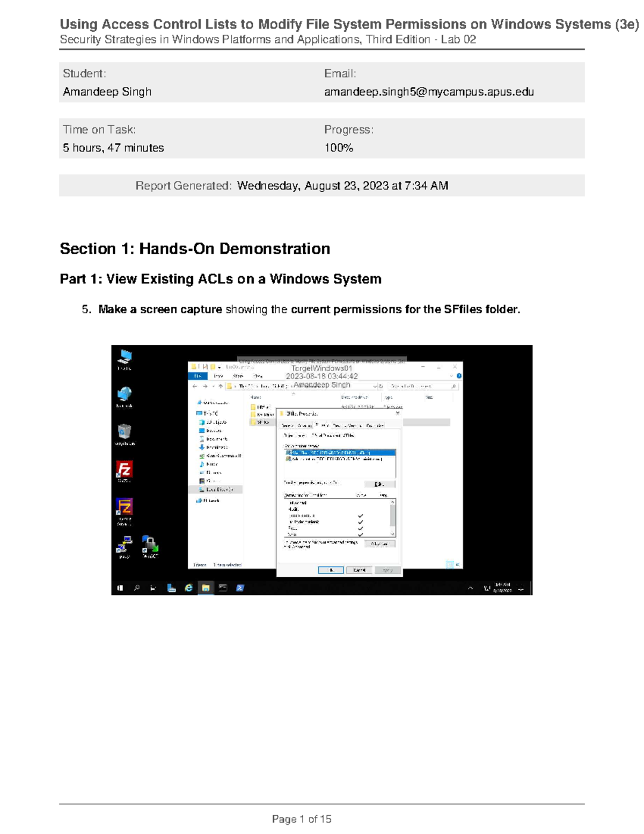Click Edit to change folder permissions
644x834 pixels.
point(379,484)
